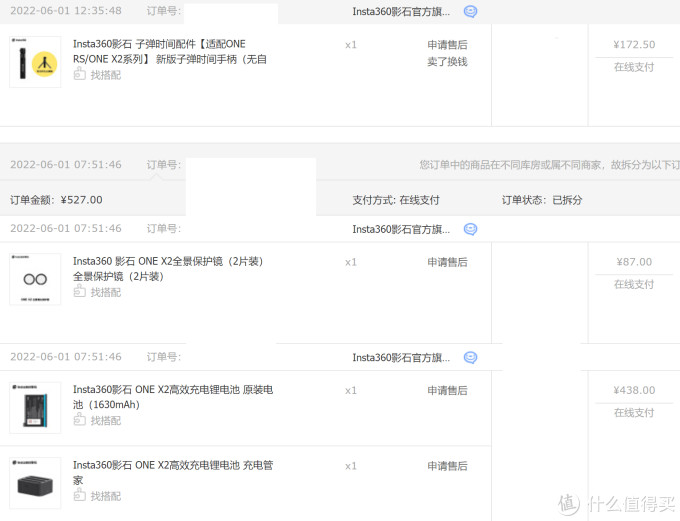The image size is (680, 521).
Task: Click 申请售后 for the 全景保护镜 item
Action: [447, 262]
